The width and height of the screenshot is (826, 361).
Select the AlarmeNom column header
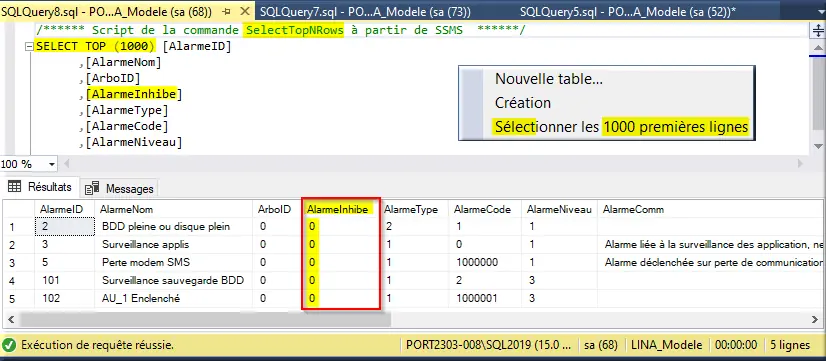pos(173,209)
